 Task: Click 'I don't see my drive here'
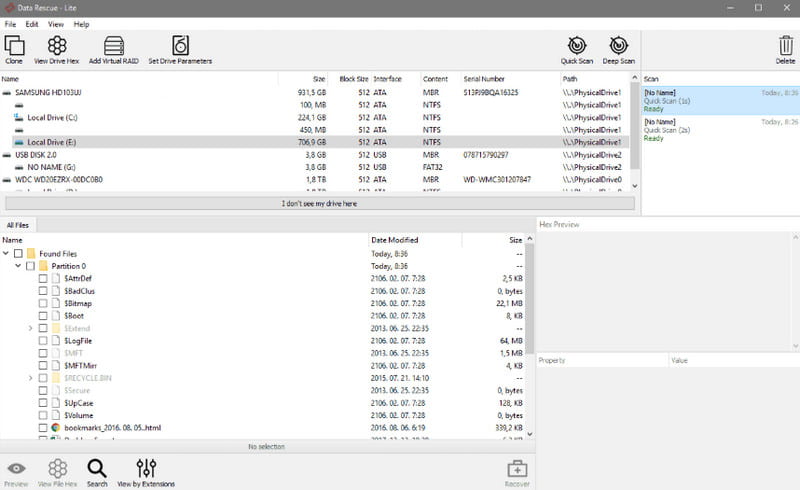320,203
